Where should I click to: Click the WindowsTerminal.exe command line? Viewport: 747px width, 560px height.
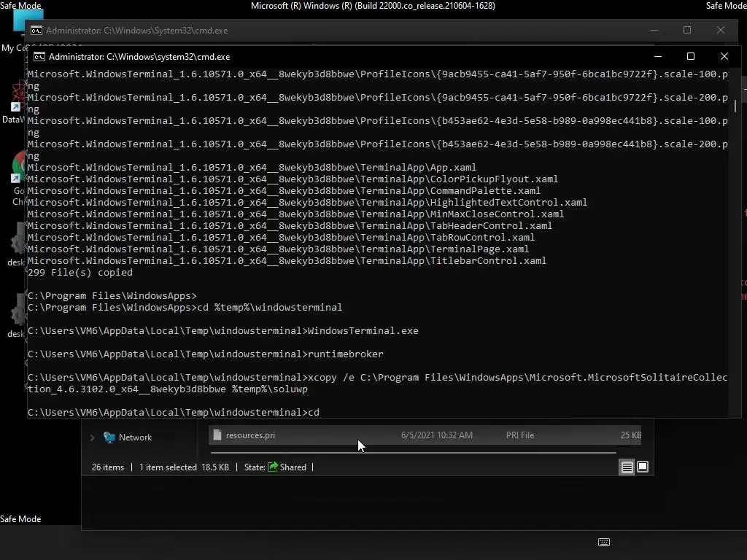[x=223, y=330]
